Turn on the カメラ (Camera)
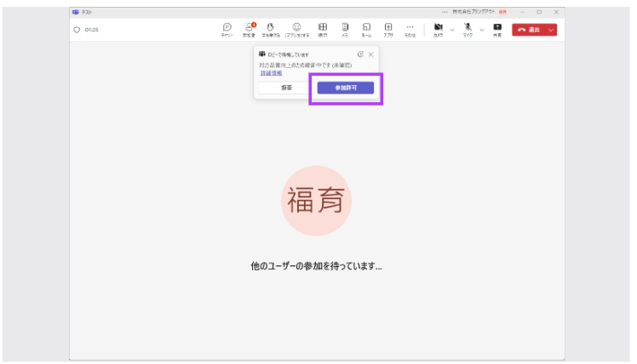The image size is (637, 364). click(438, 30)
